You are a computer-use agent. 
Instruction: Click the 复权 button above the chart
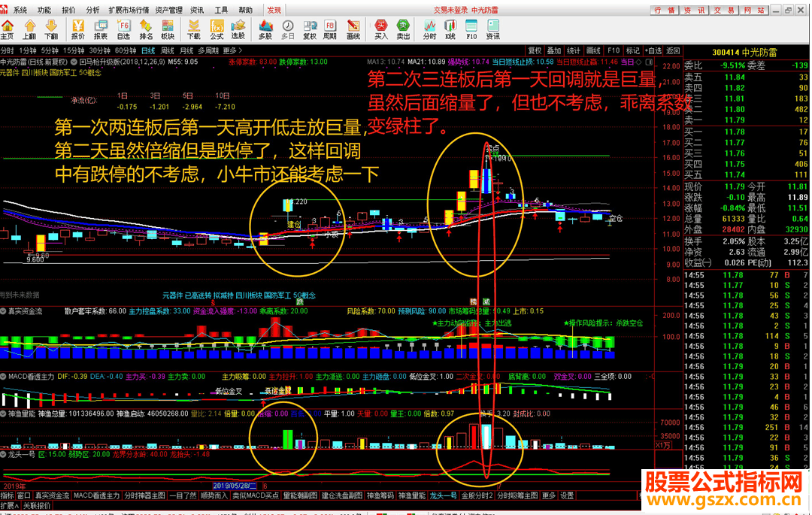click(535, 50)
